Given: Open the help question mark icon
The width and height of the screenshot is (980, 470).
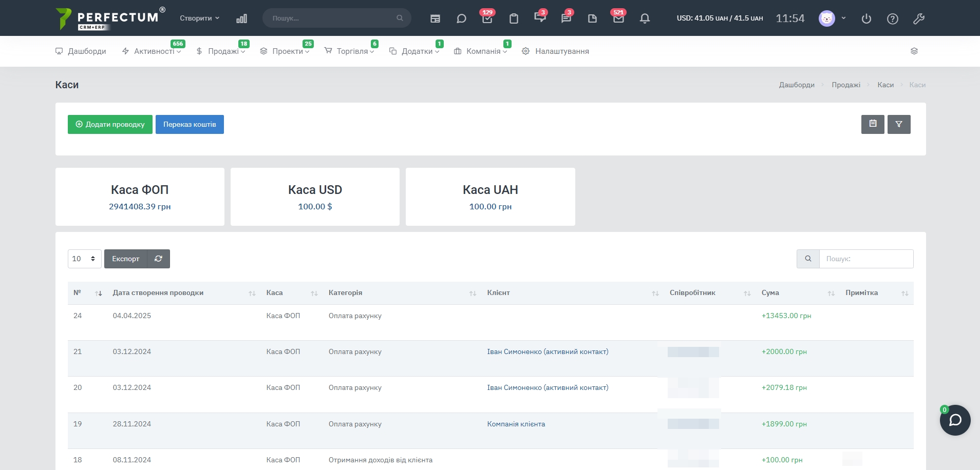Looking at the screenshot, I should click(892, 19).
